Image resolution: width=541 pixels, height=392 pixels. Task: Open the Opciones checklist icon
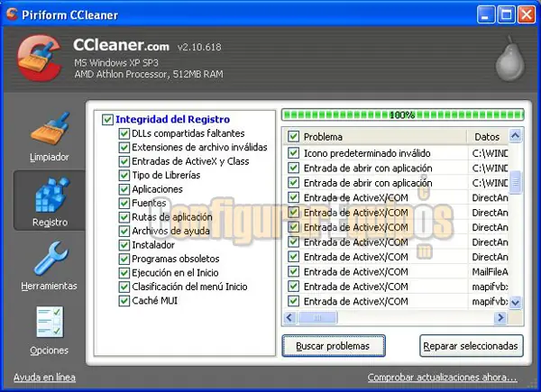[50, 323]
